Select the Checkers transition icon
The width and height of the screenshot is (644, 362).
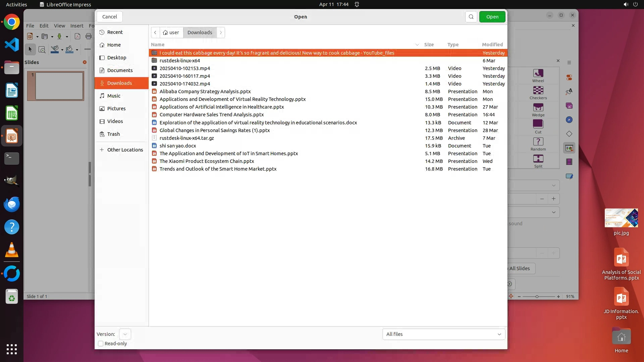click(538, 90)
